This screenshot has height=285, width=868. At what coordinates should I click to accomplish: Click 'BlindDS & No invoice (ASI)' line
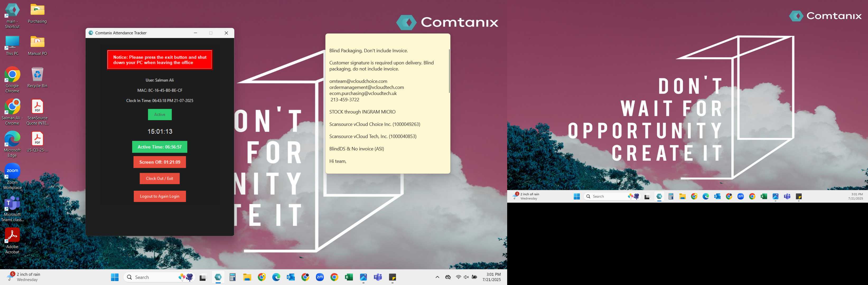(357, 149)
